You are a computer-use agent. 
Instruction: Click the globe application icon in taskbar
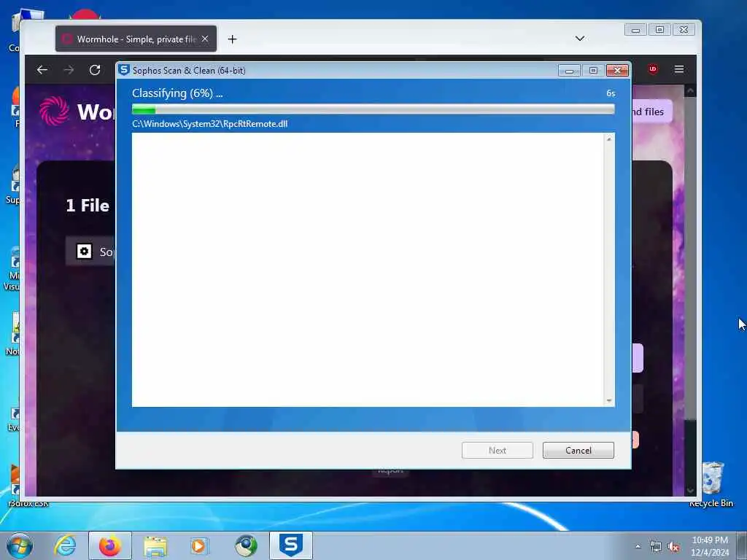pyautogui.click(x=246, y=545)
